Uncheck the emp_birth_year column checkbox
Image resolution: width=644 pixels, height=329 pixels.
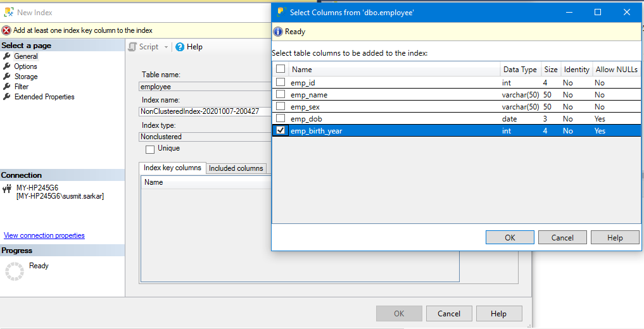pos(281,131)
